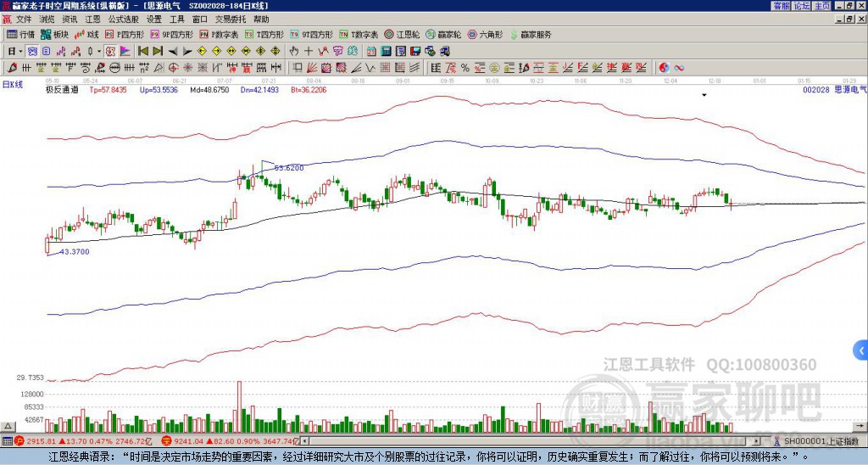Select the hand pan tool
Viewport: 868px width, 465px height.
pyautogui.click(x=293, y=52)
